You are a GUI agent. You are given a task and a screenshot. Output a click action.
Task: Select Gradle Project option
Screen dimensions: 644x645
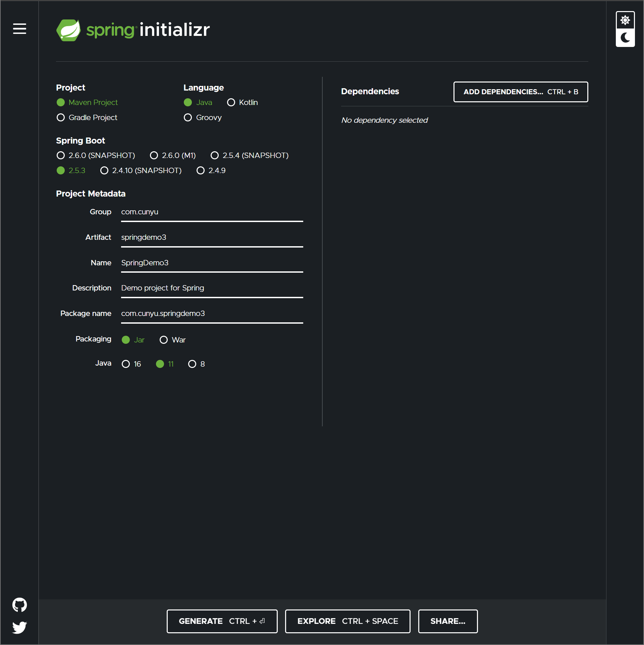[x=61, y=117]
